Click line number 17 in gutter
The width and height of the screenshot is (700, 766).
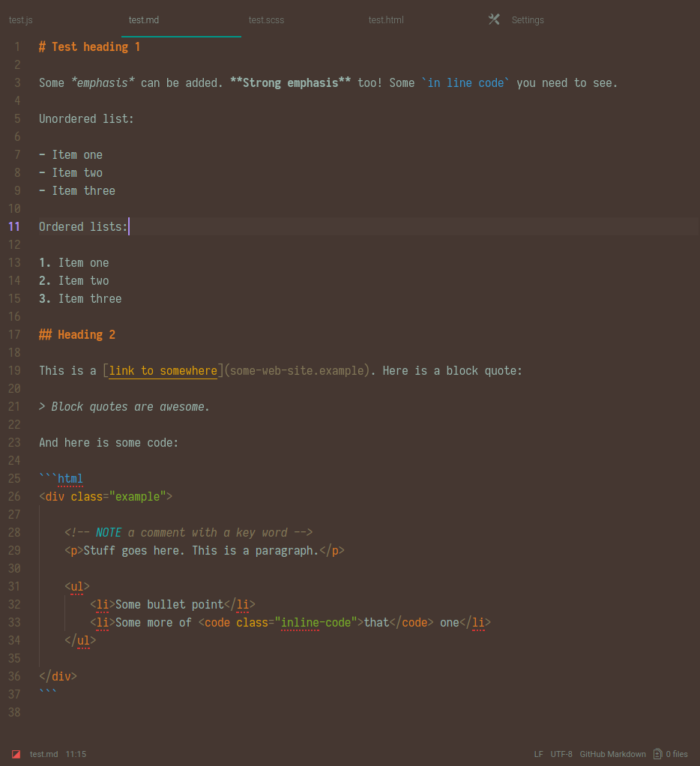click(14, 334)
